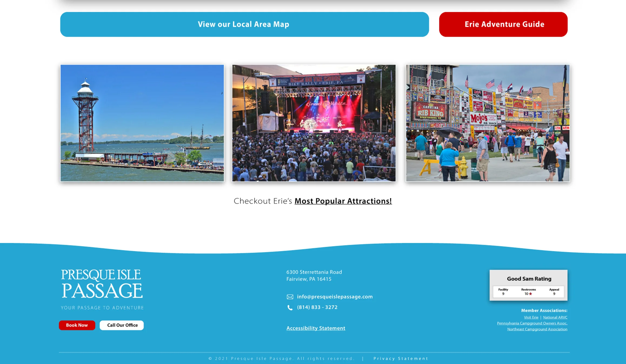Click the info@presqueislepassage.com email link
Screen dimensions: 626x364
335,296
